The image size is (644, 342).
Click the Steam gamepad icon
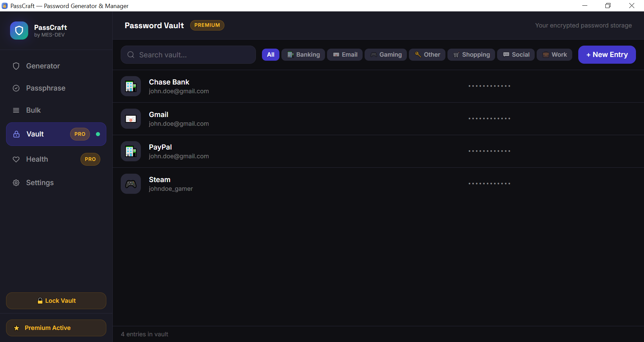pos(131,184)
